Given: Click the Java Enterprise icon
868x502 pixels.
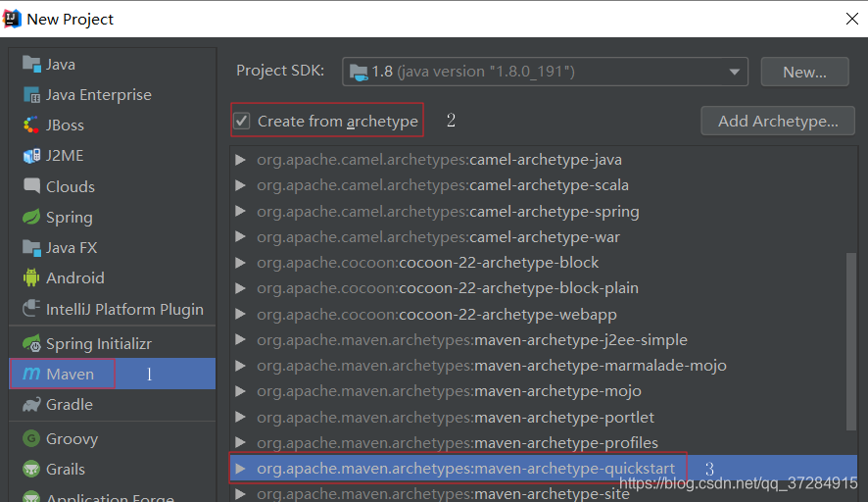Looking at the screenshot, I should pos(31,95).
